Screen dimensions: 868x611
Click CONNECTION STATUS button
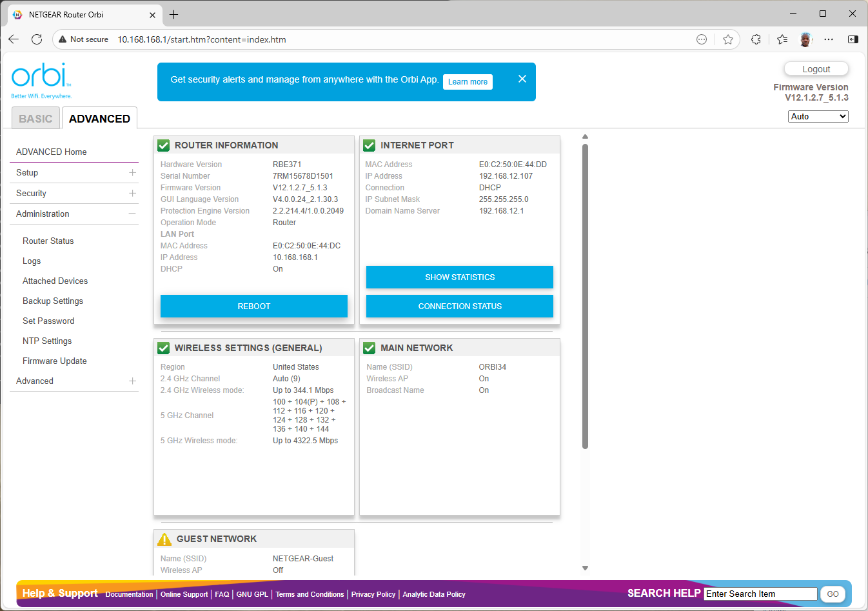[x=460, y=306]
